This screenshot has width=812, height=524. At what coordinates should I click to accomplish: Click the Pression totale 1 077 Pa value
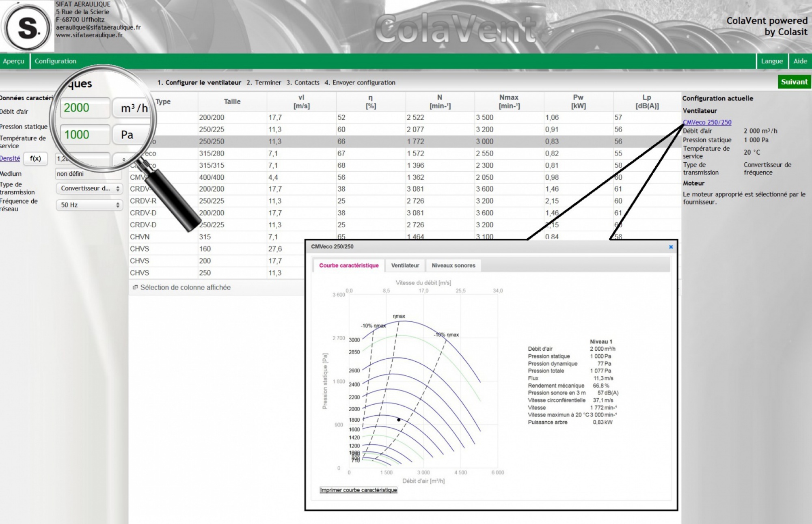pos(600,371)
